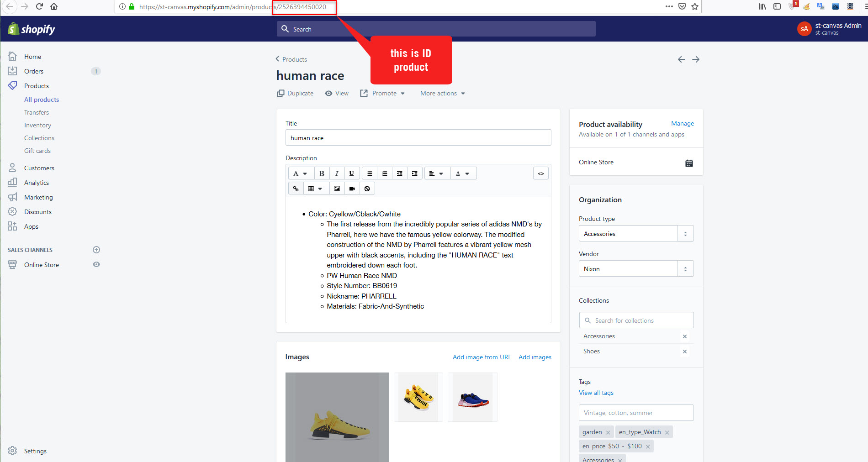Insert a video into the description
Screen dimensions: 868x462
click(x=352, y=189)
